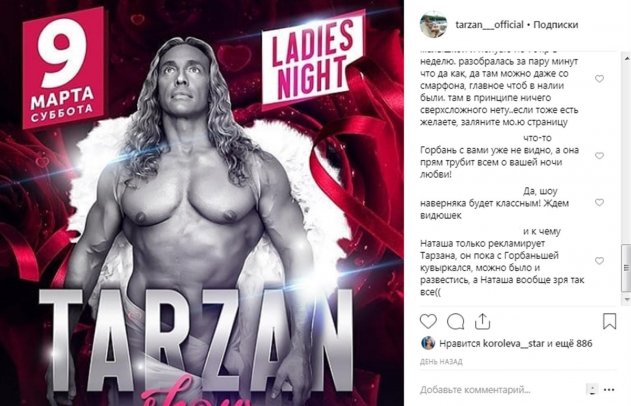Like the comment 'шоу наверняка будет классным'
The image size is (631, 406).
(x=599, y=202)
